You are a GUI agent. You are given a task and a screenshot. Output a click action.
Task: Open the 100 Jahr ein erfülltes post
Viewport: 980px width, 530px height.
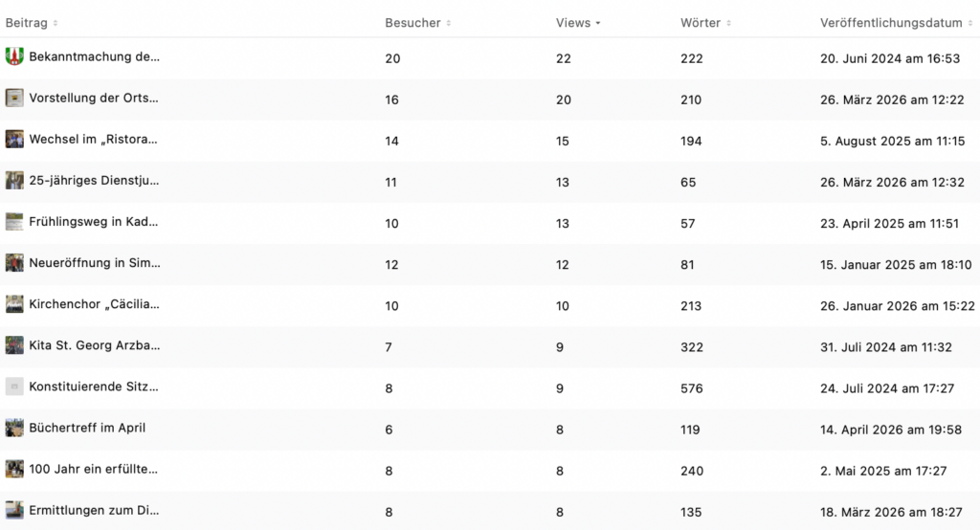[x=94, y=470]
